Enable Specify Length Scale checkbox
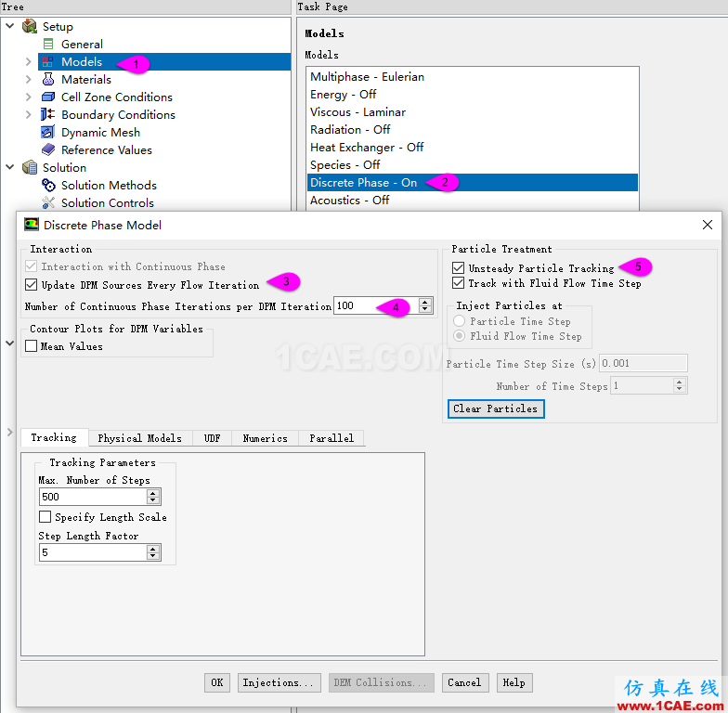The width and height of the screenshot is (728, 713). point(45,516)
